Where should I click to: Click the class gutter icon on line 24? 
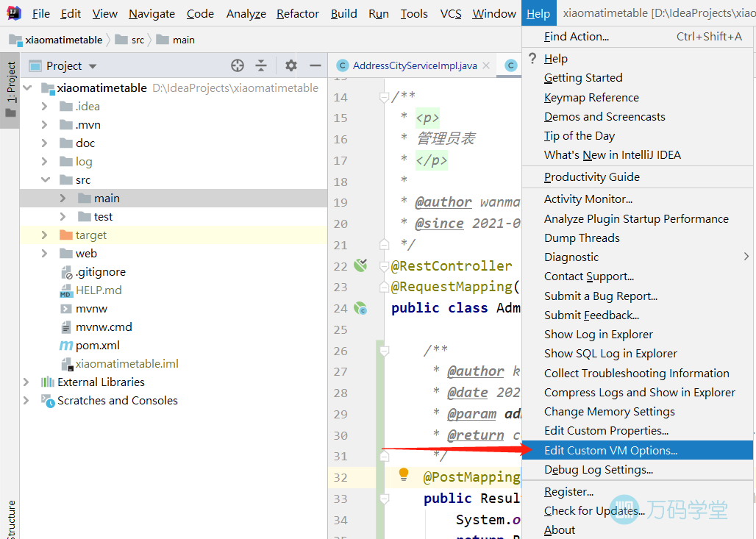coord(360,308)
